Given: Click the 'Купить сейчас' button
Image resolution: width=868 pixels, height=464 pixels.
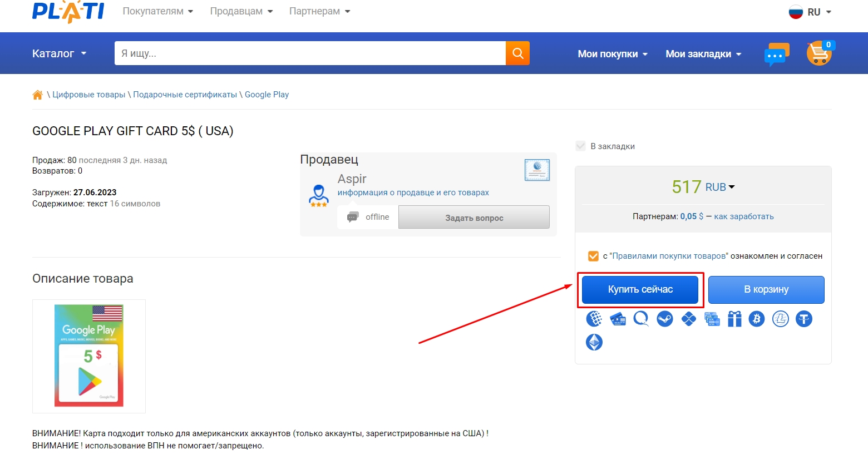Looking at the screenshot, I should click(640, 289).
